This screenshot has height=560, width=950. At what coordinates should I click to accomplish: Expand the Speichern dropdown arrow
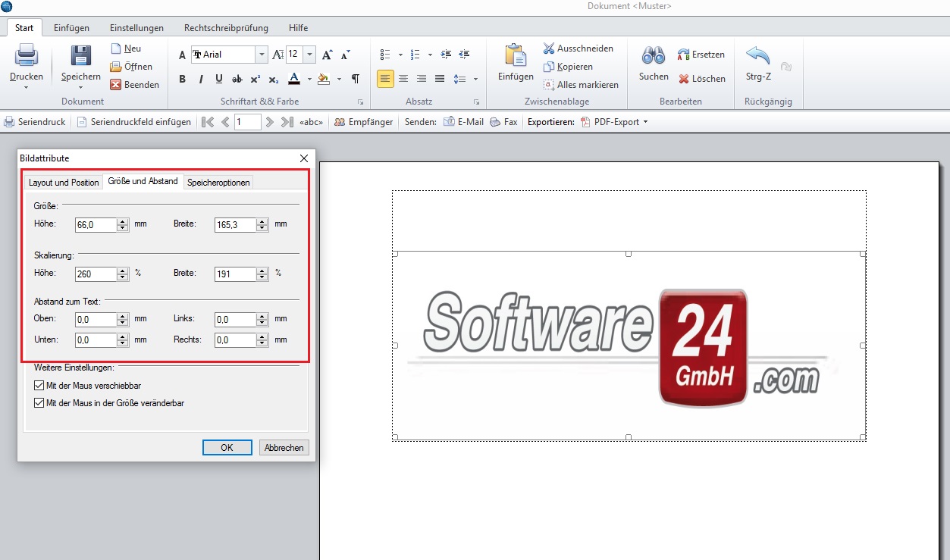coord(81,87)
